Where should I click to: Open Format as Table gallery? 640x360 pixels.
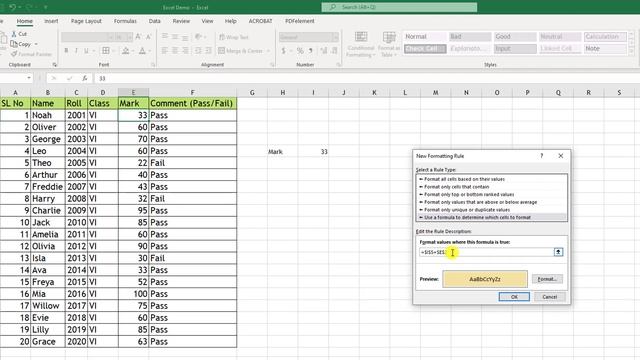[x=389, y=44]
